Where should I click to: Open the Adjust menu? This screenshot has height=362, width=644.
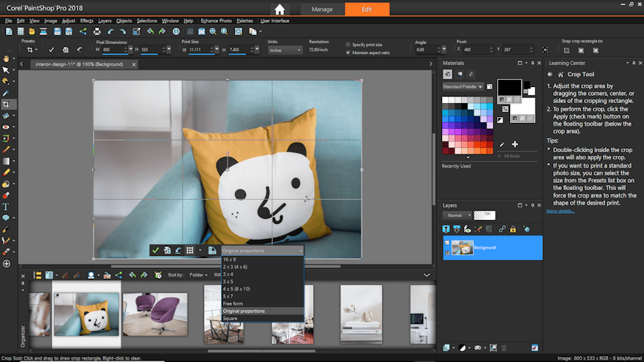click(70, 20)
